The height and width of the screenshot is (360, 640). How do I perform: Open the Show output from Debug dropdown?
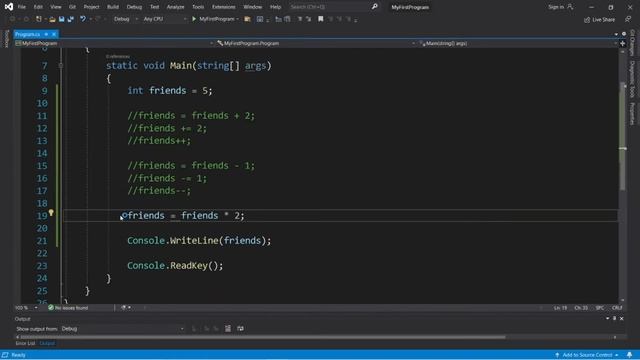(x=122, y=329)
